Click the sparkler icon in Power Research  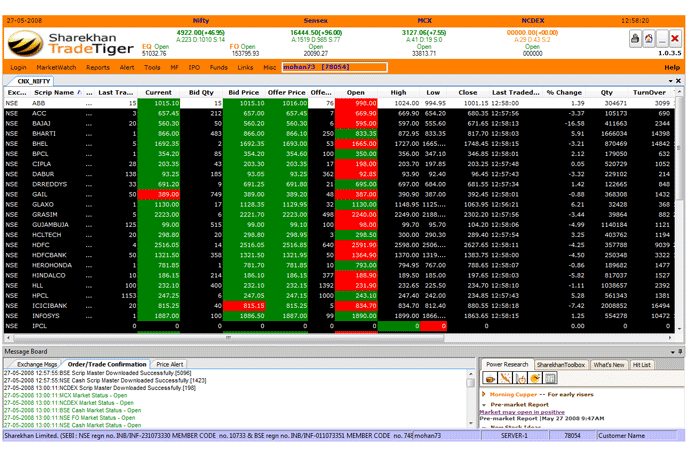tap(505, 378)
